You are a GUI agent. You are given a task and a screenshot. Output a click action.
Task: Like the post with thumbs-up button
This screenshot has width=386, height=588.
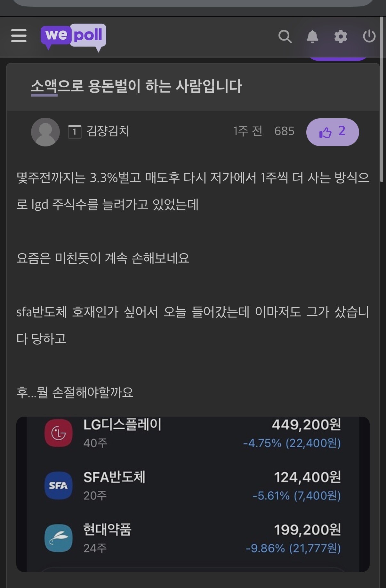click(x=332, y=132)
